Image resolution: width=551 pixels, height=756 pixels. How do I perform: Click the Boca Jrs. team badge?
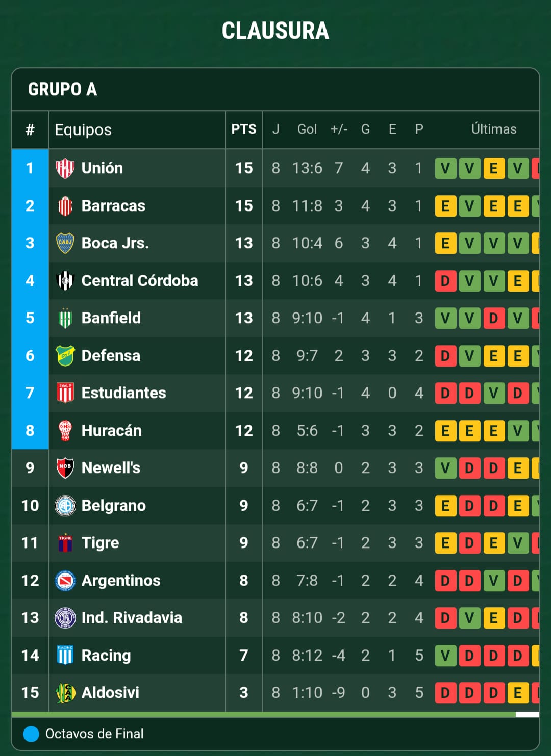coord(65,243)
